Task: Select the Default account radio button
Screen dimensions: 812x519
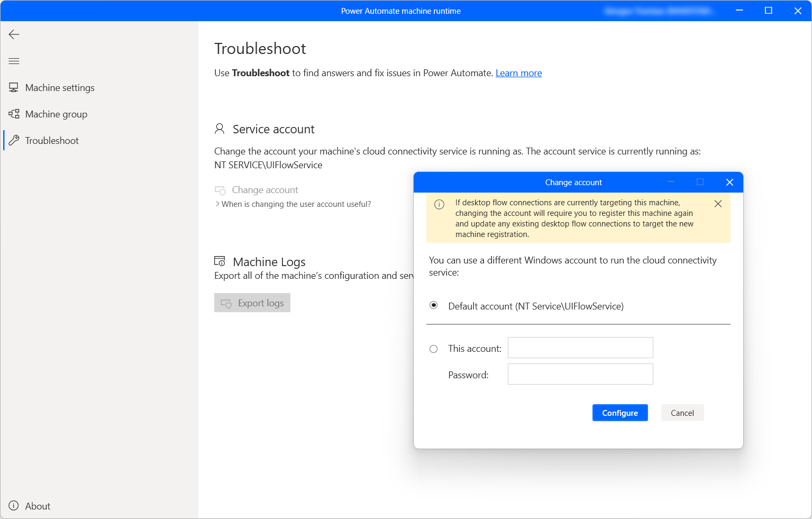Action: 434,306
